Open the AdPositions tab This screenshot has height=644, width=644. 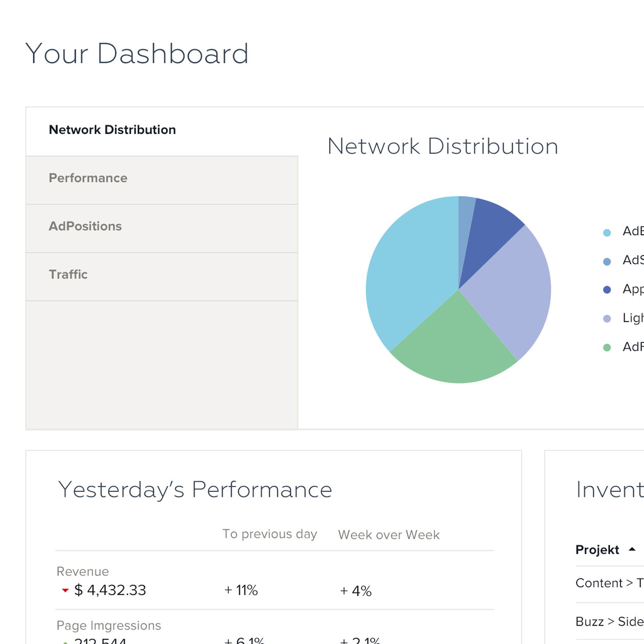pos(162,228)
